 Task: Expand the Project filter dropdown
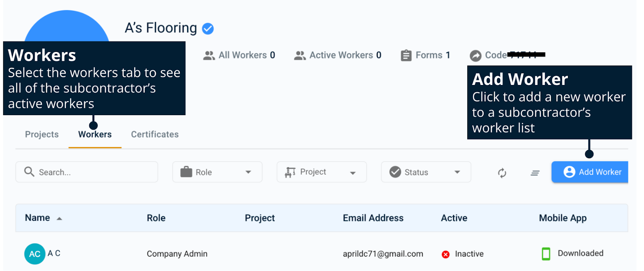(x=322, y=172)
